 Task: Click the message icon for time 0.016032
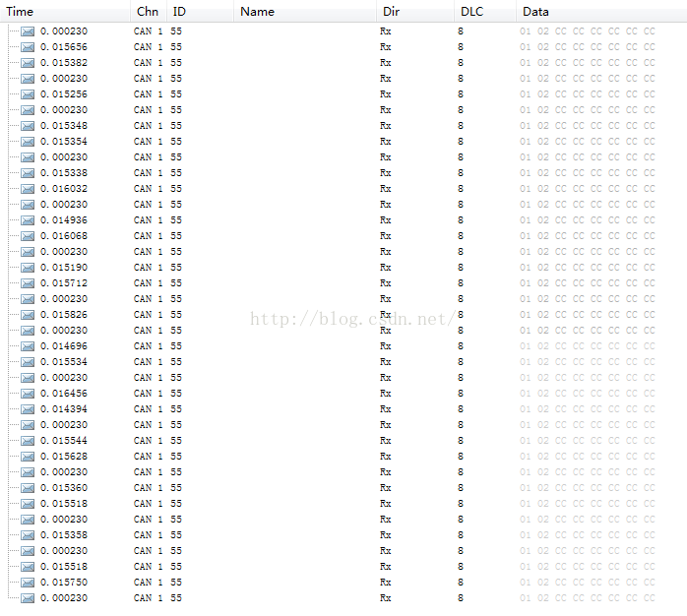28,189
